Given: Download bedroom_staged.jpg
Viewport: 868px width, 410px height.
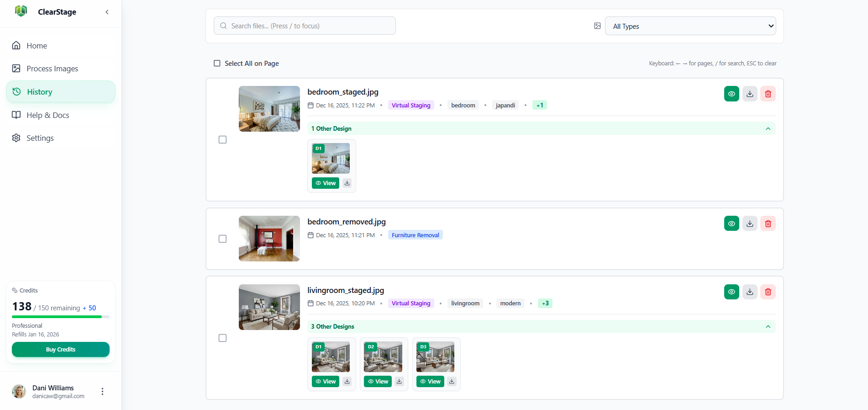Looking at the screenshot, I should pyautogui.click(x=750, y=94).
